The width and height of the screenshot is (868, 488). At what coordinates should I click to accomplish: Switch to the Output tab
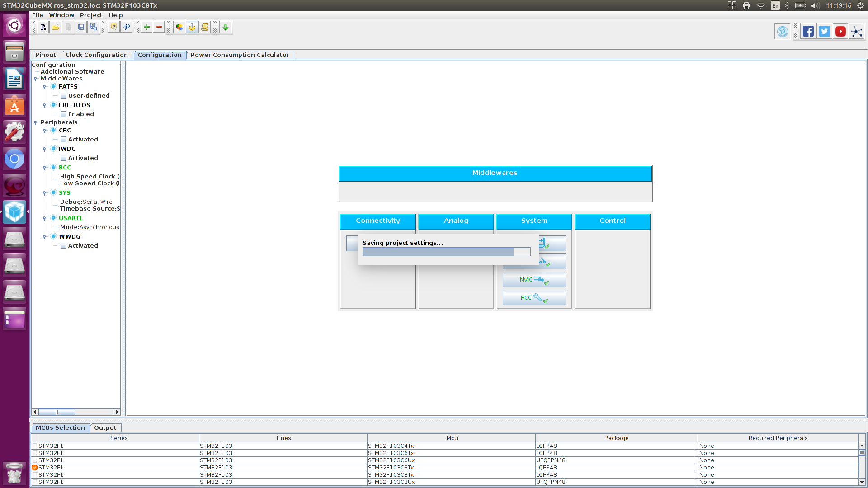(x=105, y=427)
